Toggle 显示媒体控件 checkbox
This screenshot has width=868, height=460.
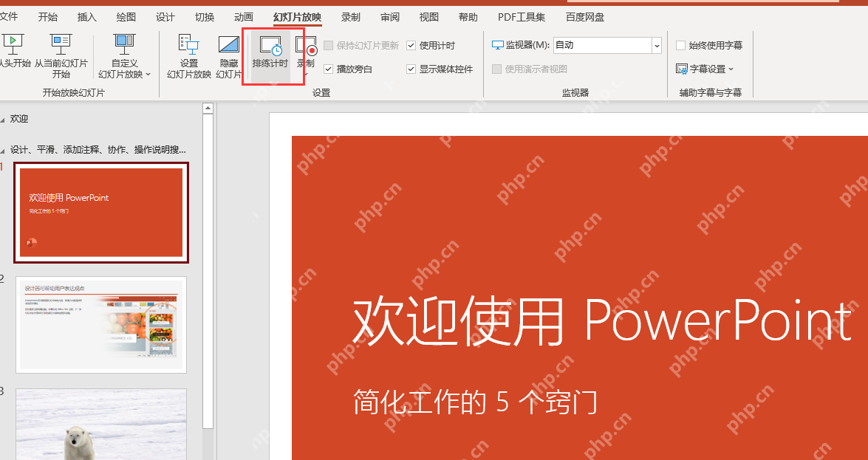tap(411, 69)
